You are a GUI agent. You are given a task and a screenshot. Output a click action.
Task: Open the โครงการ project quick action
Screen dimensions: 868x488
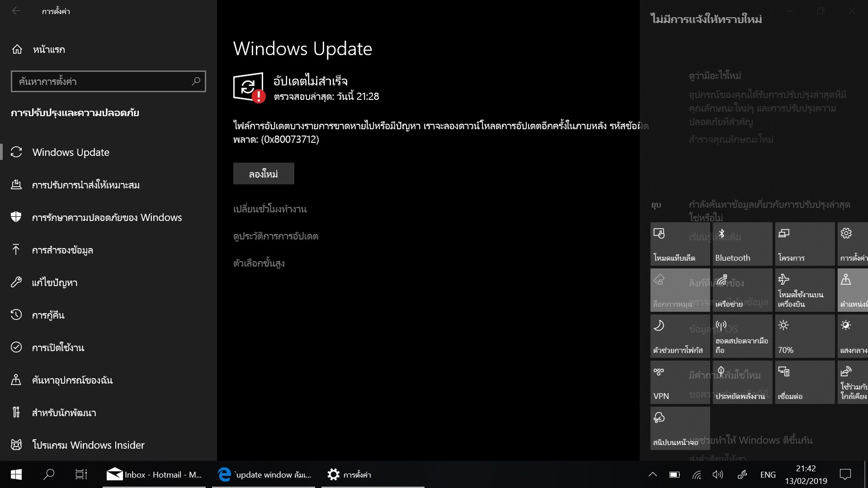805,244
